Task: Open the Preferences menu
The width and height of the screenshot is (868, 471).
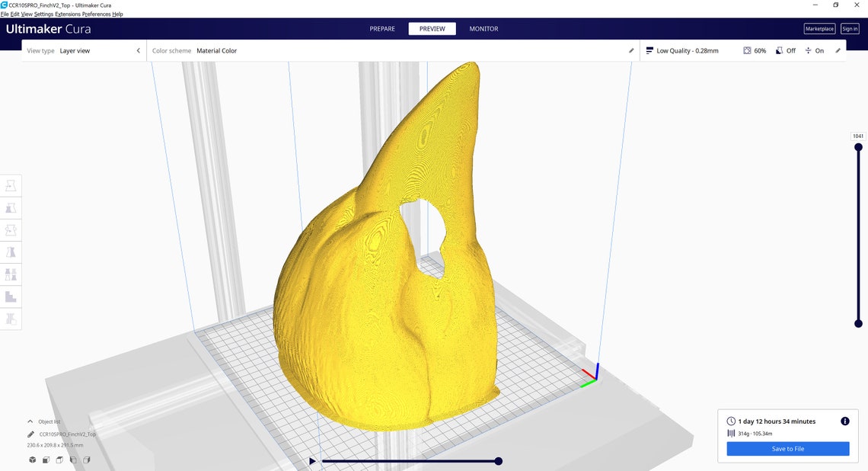Action: [x=97, y=14]
